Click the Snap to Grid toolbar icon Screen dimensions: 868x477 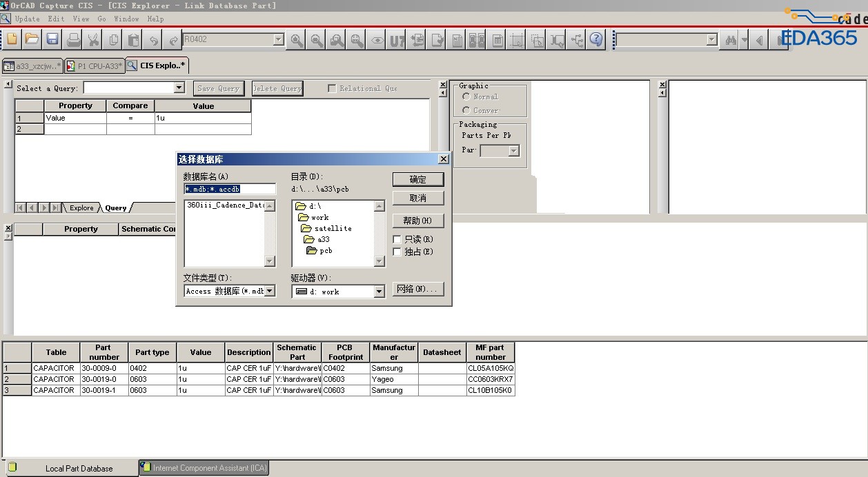coord(517,40)
